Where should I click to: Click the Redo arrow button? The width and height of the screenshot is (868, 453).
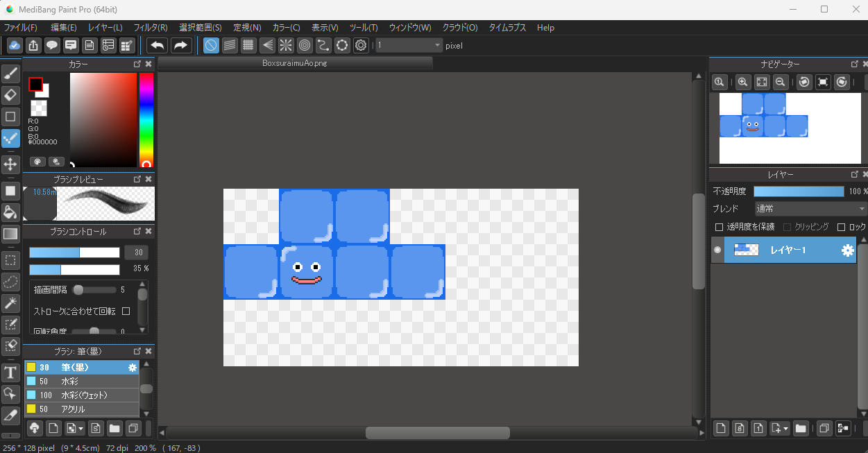[180, 46]
